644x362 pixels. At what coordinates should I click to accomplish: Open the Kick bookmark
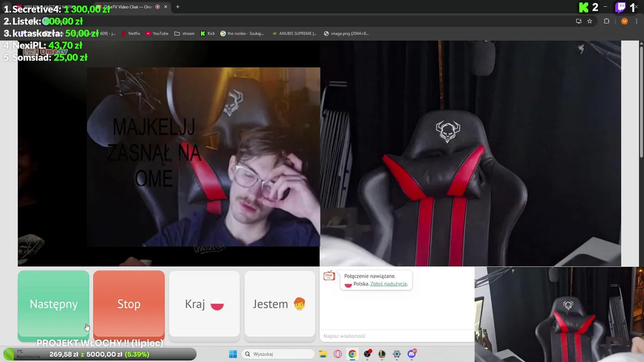click(x=208, y=34)
